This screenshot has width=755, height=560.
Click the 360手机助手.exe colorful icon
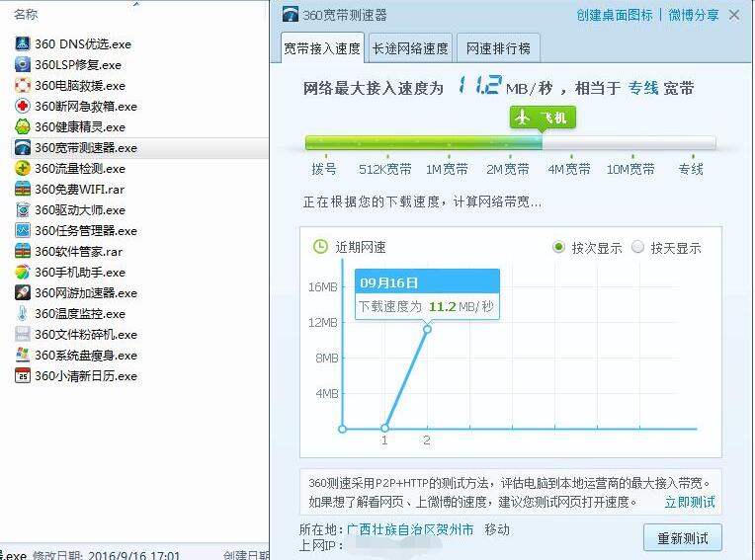pyautogui.click(x=22, y=272)
